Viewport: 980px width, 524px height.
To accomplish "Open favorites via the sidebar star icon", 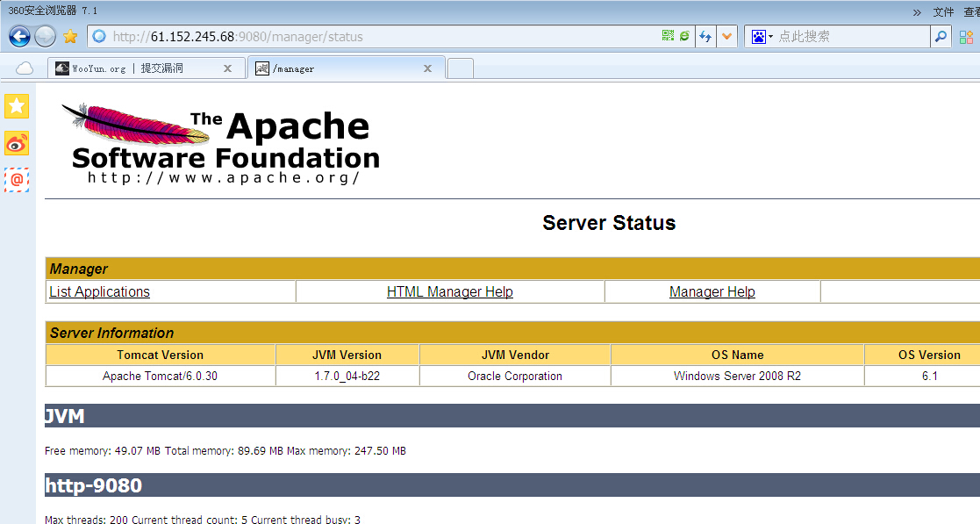I will pos(17,106).
